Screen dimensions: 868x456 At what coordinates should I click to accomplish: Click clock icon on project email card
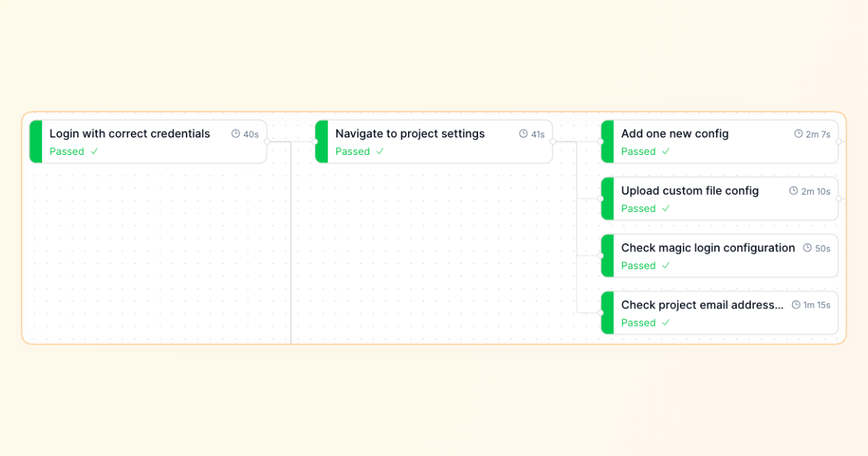point(796,305)
